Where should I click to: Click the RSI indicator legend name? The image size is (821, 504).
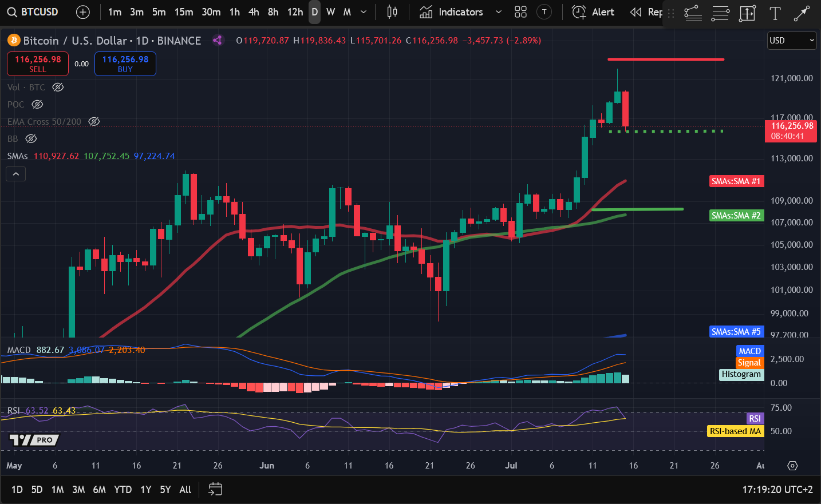click(x=14, y=411)
